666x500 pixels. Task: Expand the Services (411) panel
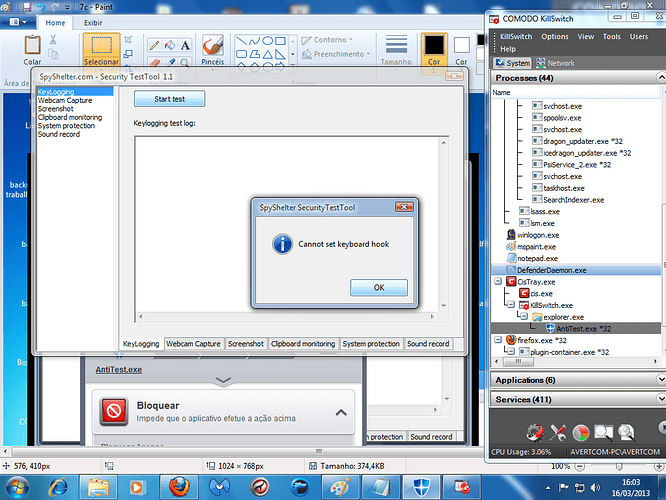[660, 399]
